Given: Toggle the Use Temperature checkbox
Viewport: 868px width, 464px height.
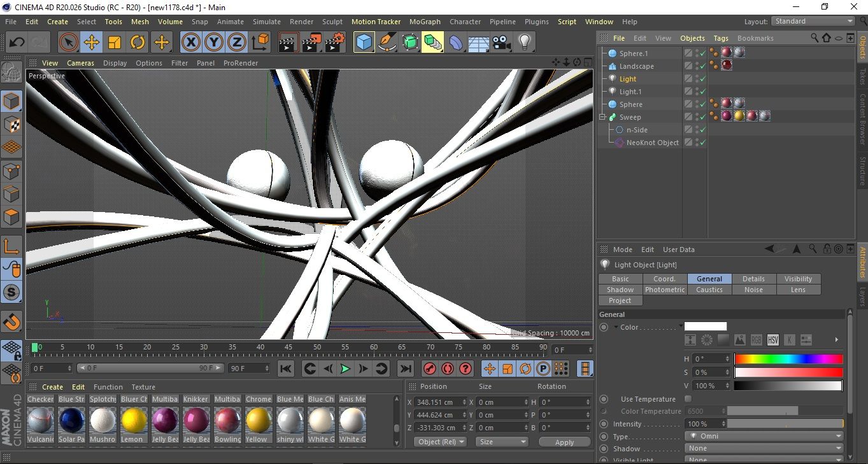Looking at the screenshot, I should point(688,399).
